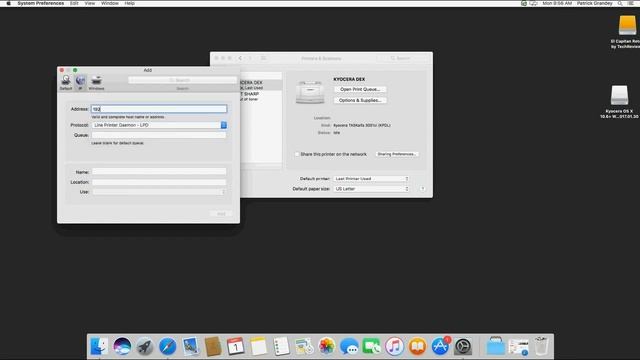Open the El Capitan drive on desktop
The image size is (640, 360).
click(x=627, y=25)
